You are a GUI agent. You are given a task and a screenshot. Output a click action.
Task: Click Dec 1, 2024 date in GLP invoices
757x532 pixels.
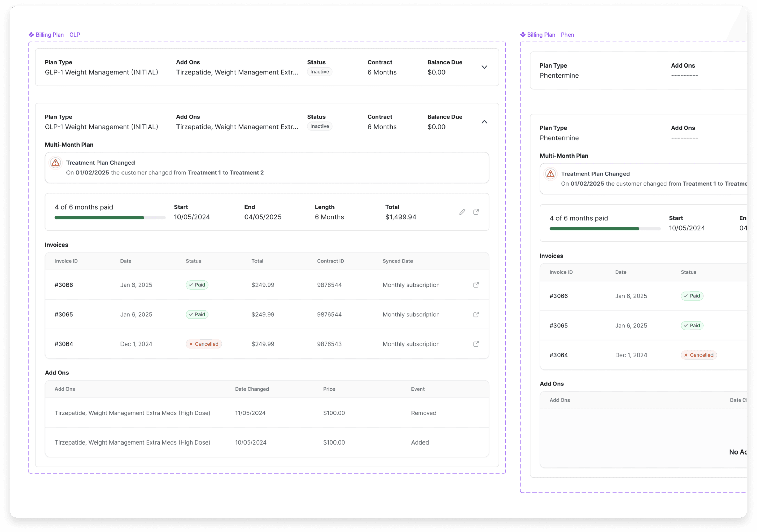click(136, 344)
